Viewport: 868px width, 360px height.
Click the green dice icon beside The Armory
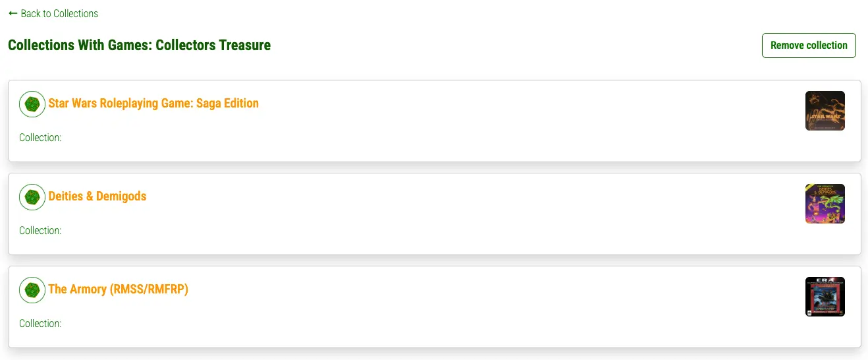(x=32, y=290)
